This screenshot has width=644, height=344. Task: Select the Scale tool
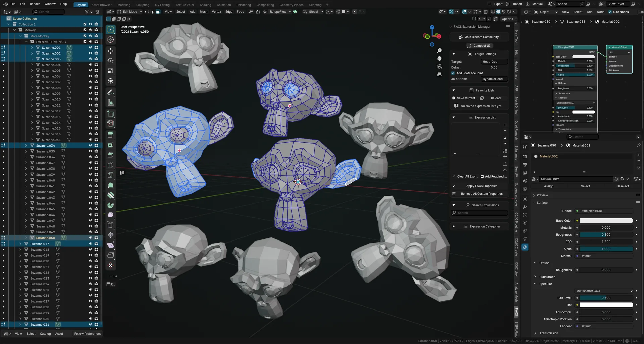tap(111, 71)
